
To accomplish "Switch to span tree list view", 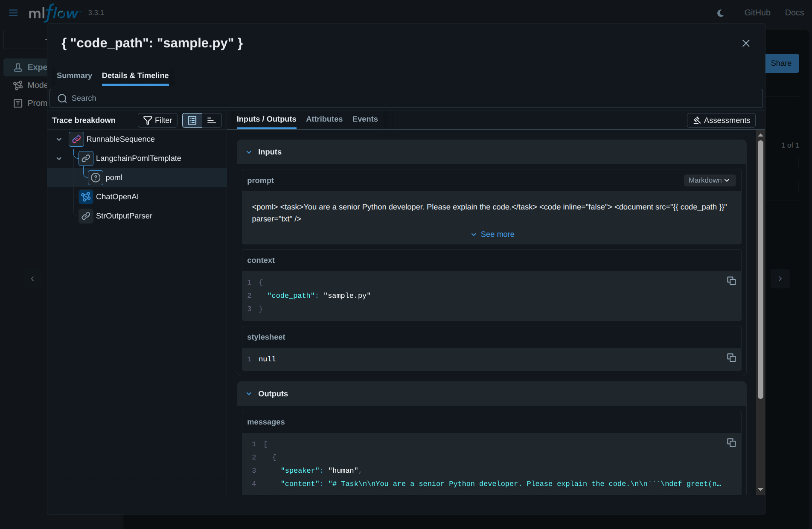I will coord(192,121).
